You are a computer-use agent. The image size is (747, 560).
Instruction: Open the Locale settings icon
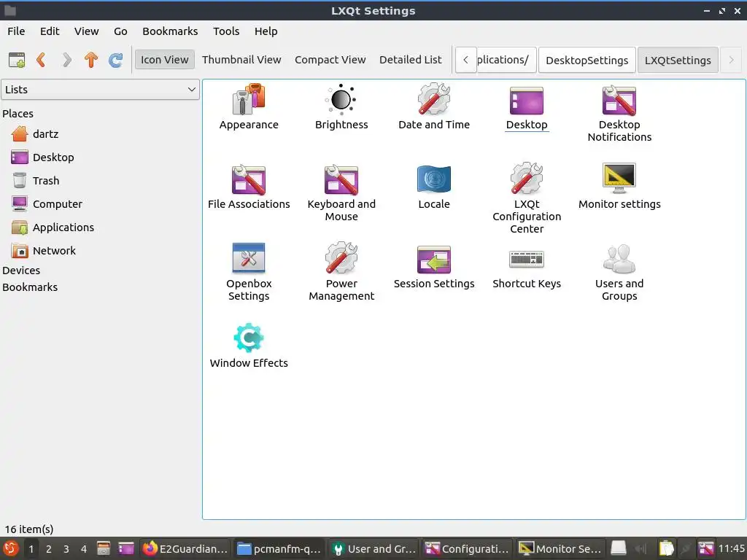tap(433, 187)
